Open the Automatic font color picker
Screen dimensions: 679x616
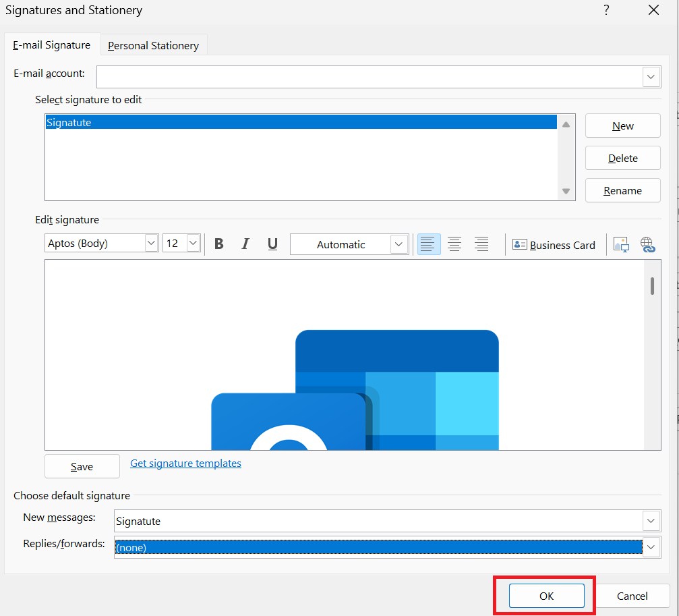[x=398, y=244]
